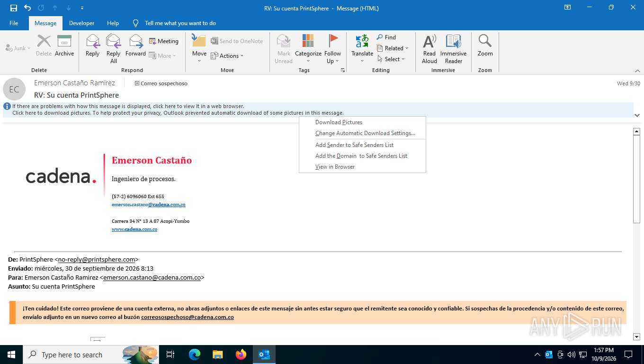Click the Outlook taskbar icon

pyautogui.click(x=264, y=355)
